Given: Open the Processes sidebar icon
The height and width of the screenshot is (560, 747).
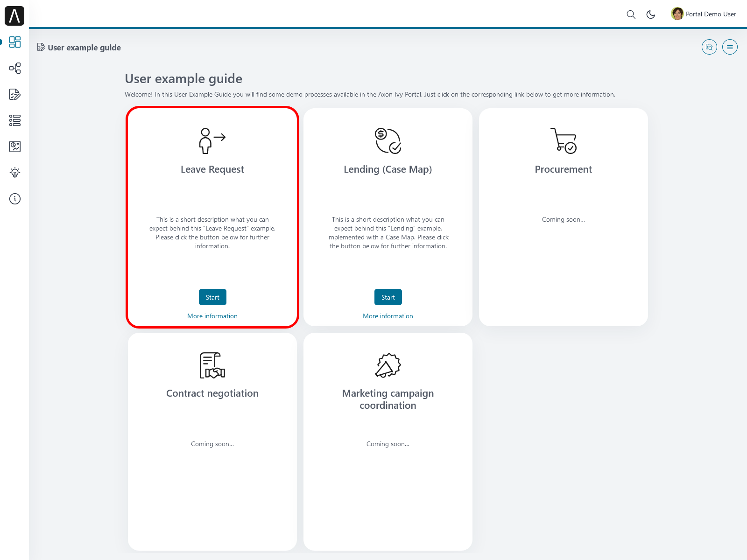Looking at the screenshot, I should click(x=15, y=68).
